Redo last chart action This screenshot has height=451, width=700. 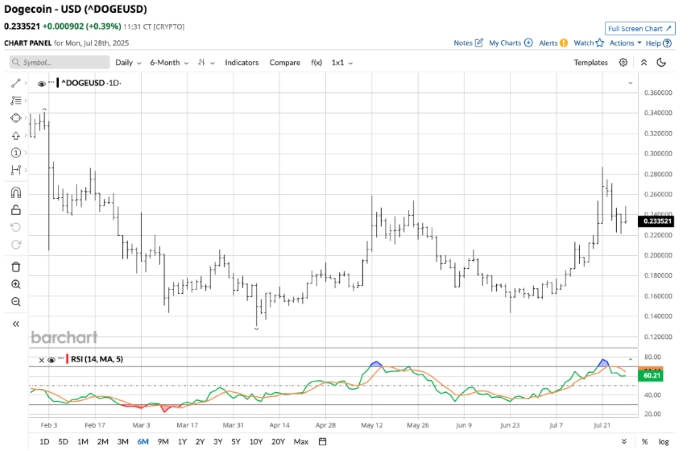click(16, 245)
